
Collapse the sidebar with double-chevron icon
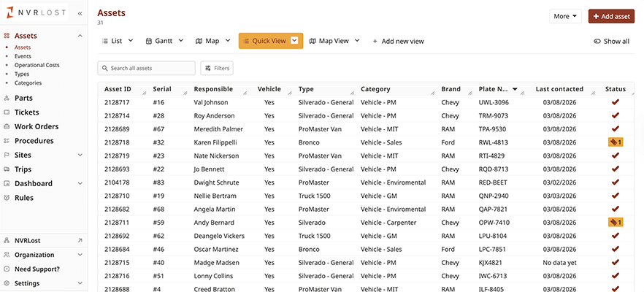coord(80,13)
